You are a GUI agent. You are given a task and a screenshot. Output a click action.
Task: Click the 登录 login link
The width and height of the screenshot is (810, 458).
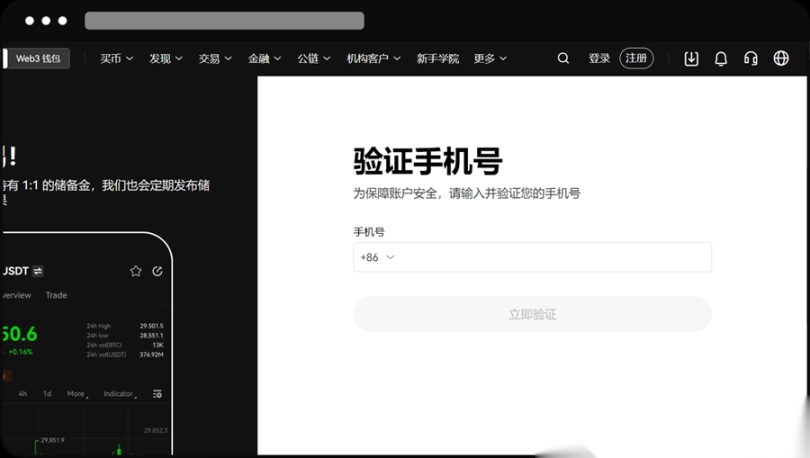[x=599, y=59]
